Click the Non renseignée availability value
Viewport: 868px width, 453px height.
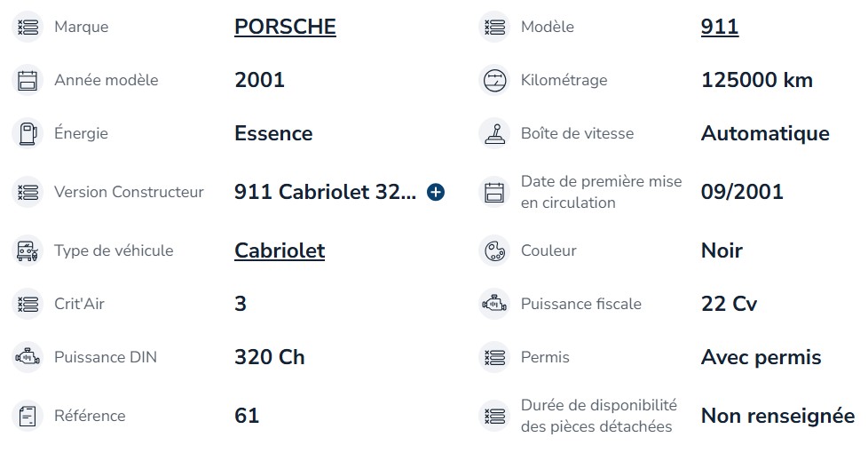click(777, 416)
